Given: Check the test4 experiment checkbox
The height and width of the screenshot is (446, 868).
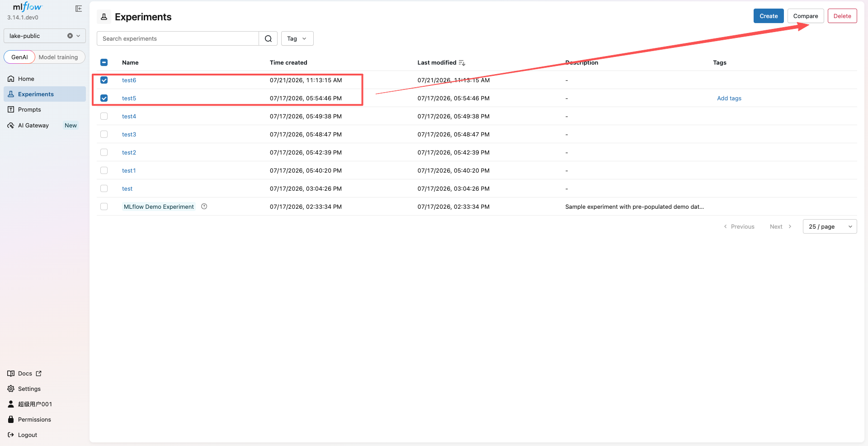Looking at the screenshot, I should click(104, 116).
